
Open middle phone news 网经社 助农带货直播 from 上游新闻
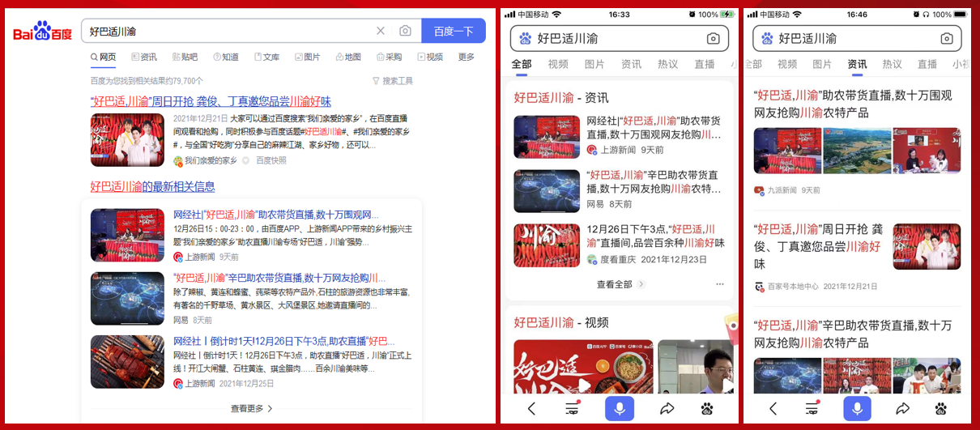(x=619, y=136)
